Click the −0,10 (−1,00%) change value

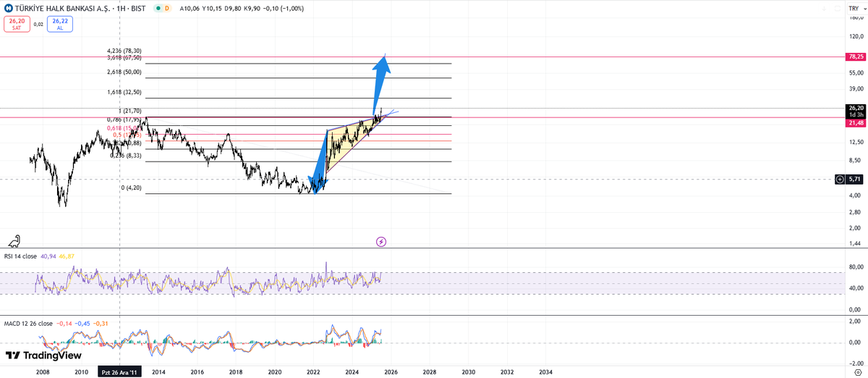pos(283,8)
